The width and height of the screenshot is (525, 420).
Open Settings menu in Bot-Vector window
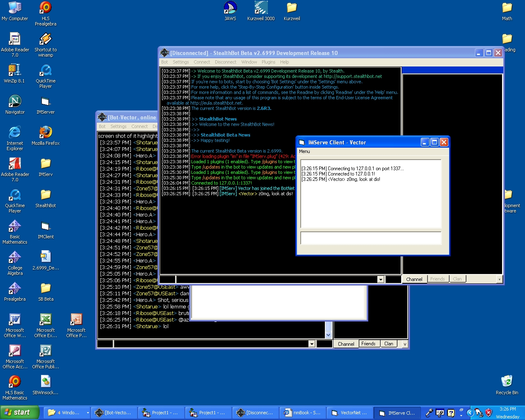pos(119,126)
